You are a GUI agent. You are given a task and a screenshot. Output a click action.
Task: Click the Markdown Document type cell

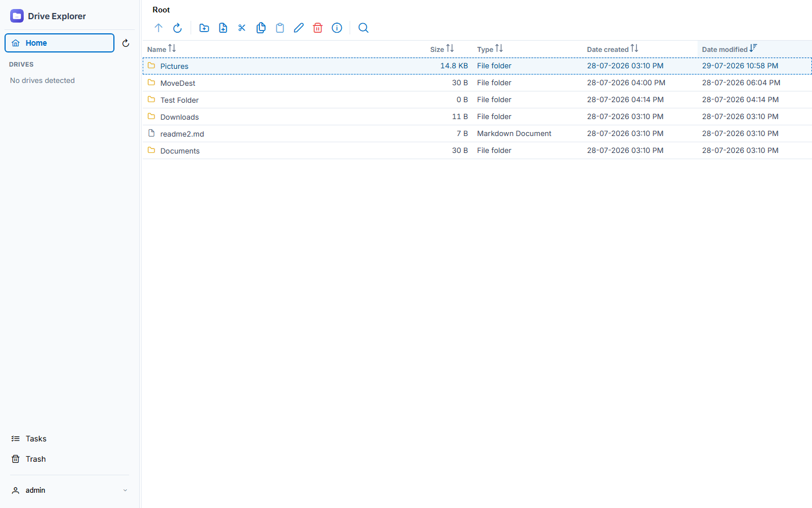pos(514,133)
